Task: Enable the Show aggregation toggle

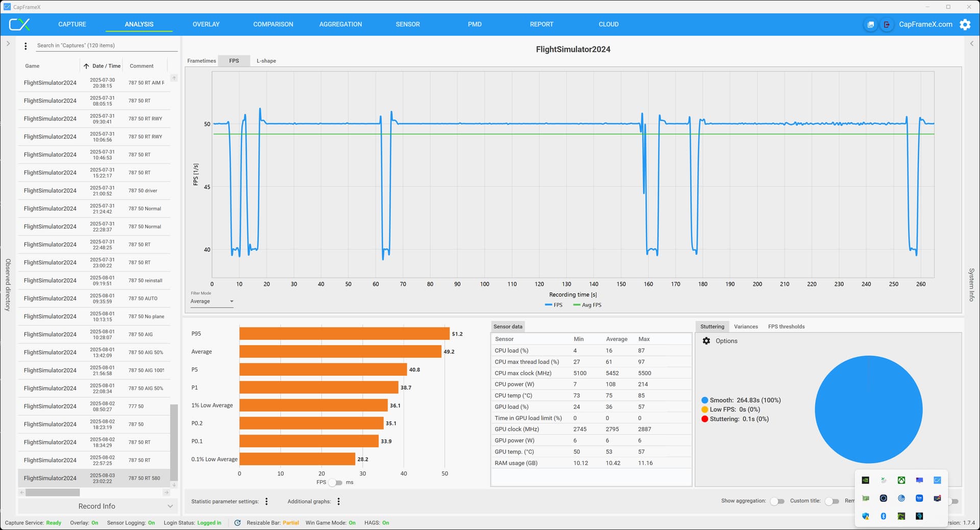Action: pos(777,501)
